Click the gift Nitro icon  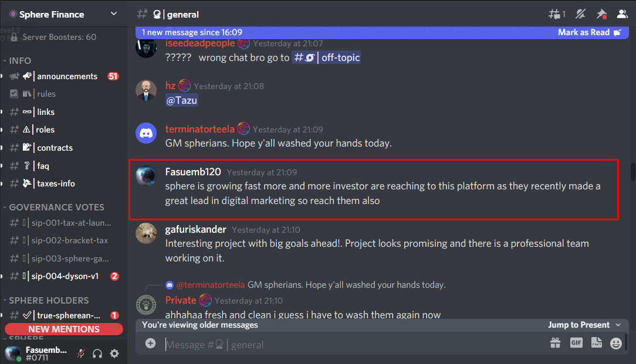click(x=555, y=343)
